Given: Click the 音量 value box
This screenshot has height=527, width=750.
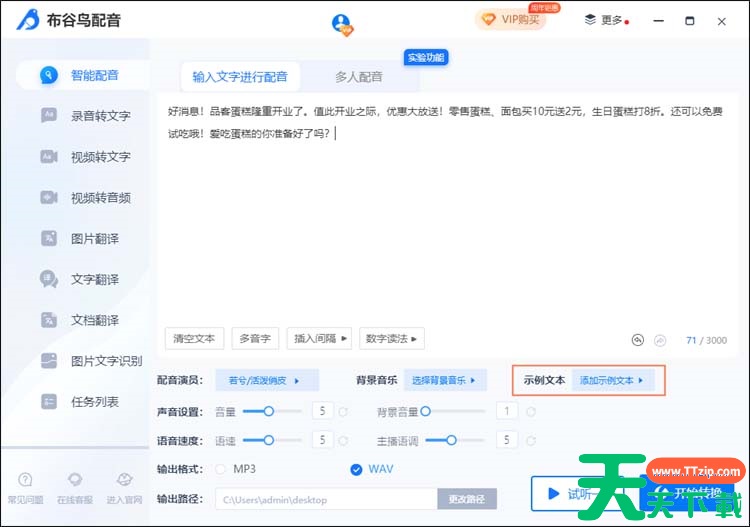Looking at the screenshot, I should click(322, 411).
